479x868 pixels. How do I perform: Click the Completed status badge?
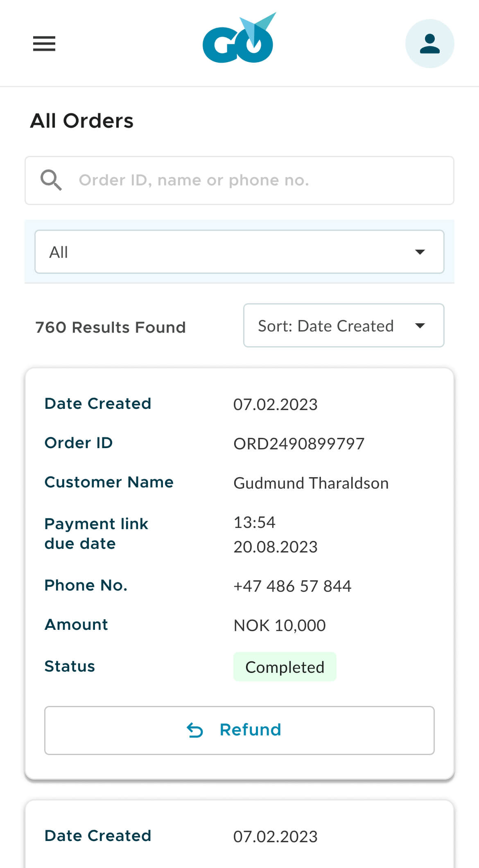pos(285,667)
